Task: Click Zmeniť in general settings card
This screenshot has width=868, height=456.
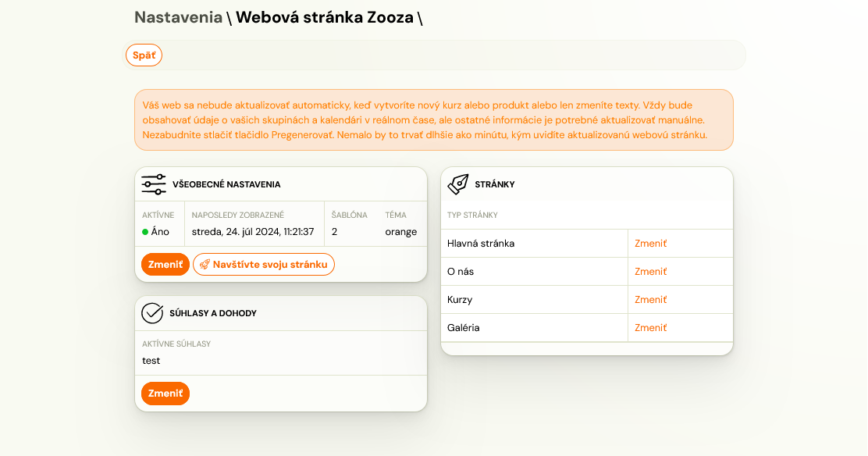Action: tap(165, 264)
